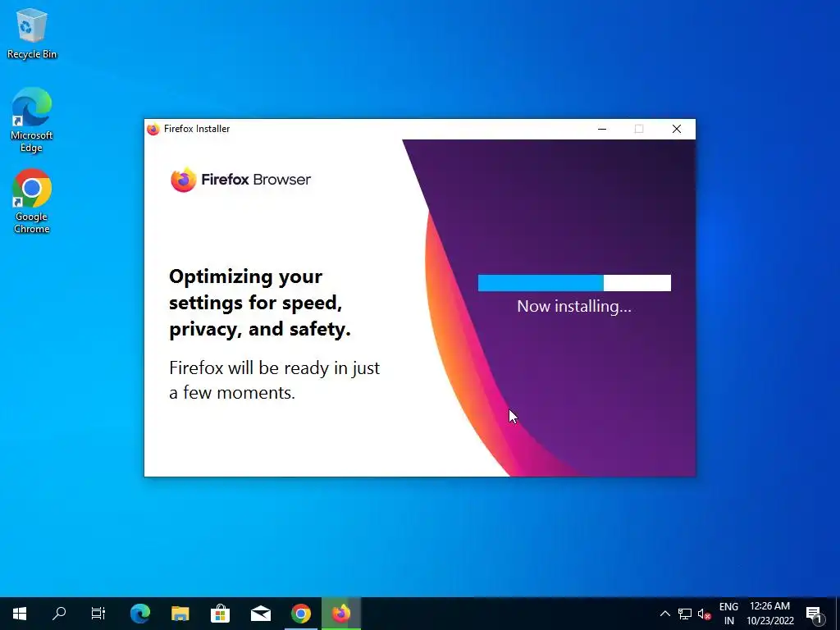Click the muted volume tray icon
Viewport: 840px width, 630px height.
point(704,614)
